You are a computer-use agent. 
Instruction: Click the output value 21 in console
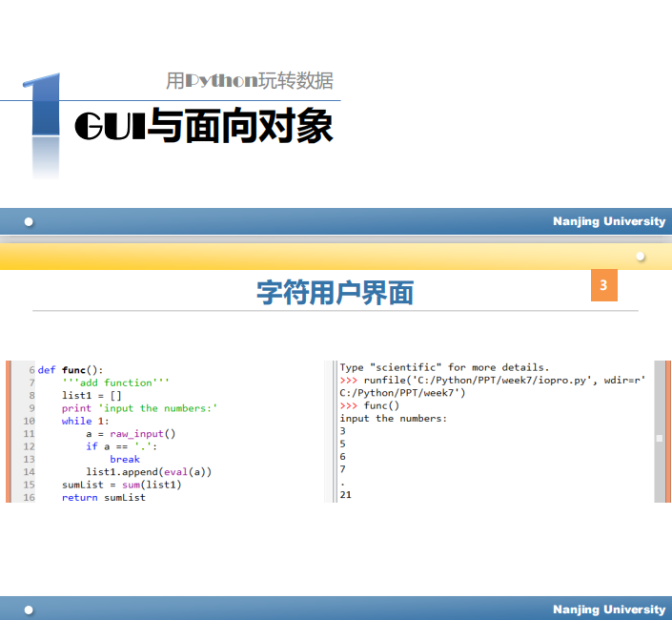346,494
